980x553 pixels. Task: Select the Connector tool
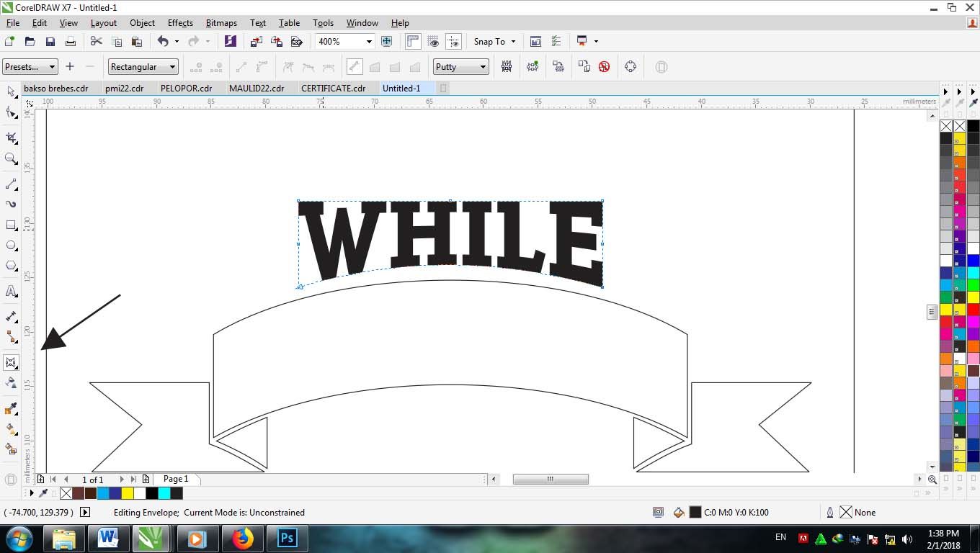click(11, 337)
